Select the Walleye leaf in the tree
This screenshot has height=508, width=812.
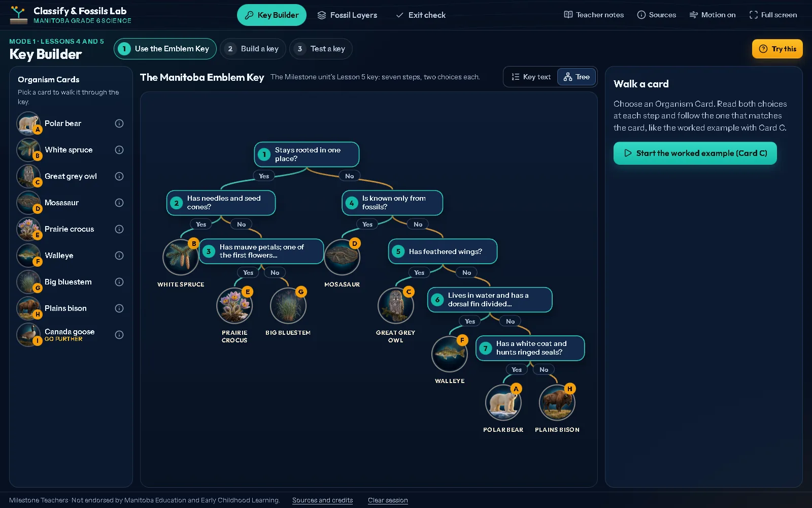(x=450, y=354)
